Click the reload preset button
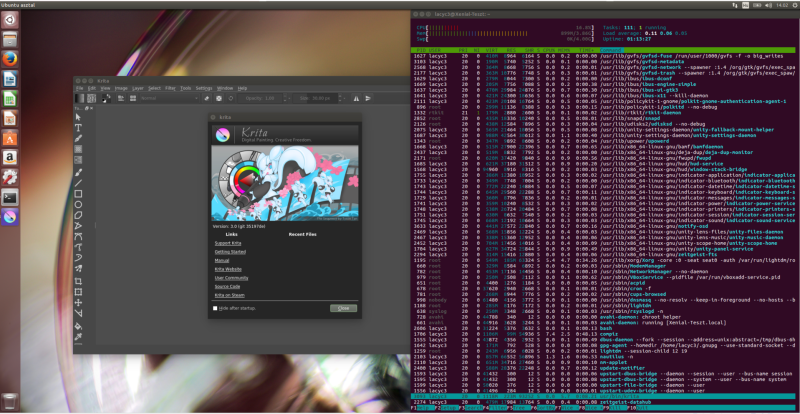 230,98
